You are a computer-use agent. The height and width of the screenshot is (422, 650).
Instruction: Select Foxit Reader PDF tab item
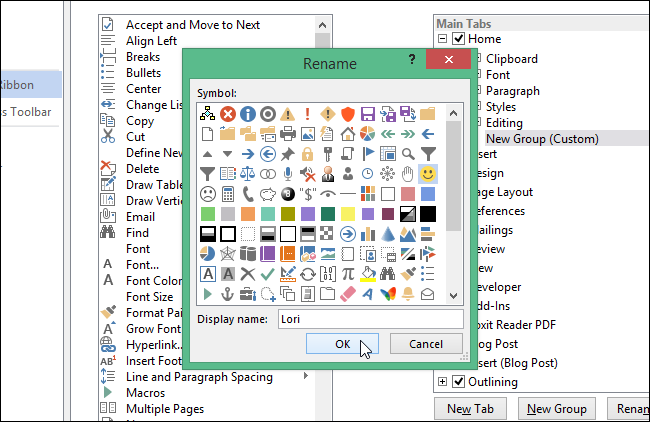(516, 325)
